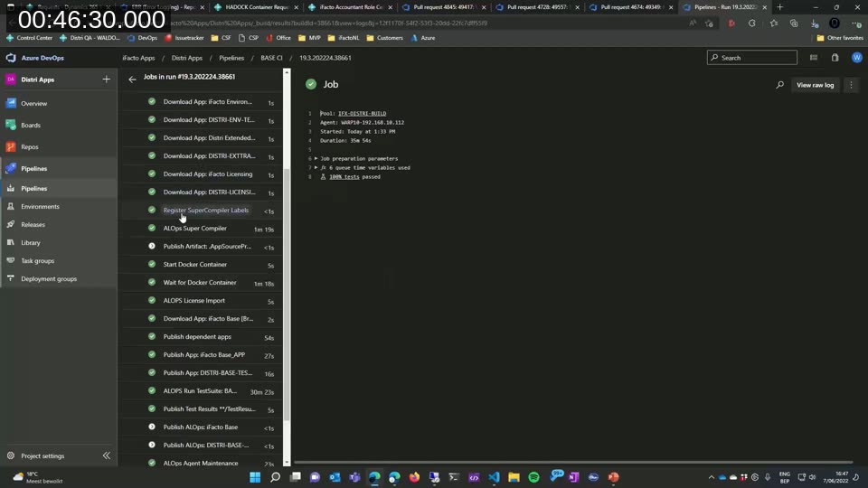
Task: Open Environments in the sidebar
Action: (40, 206)
